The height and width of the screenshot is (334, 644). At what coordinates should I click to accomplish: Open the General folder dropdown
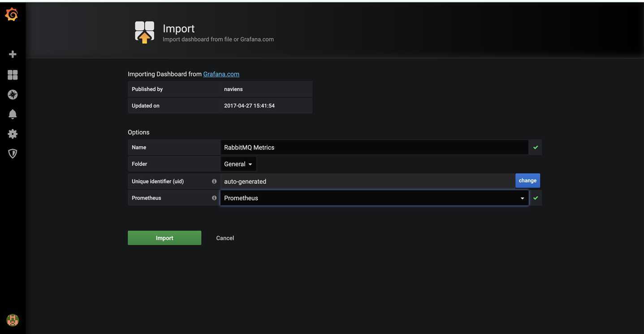tap(238, 164)
